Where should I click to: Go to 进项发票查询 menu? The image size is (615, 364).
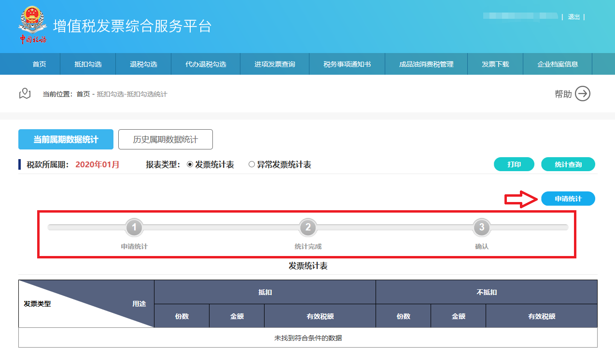(x=275, y=64)
